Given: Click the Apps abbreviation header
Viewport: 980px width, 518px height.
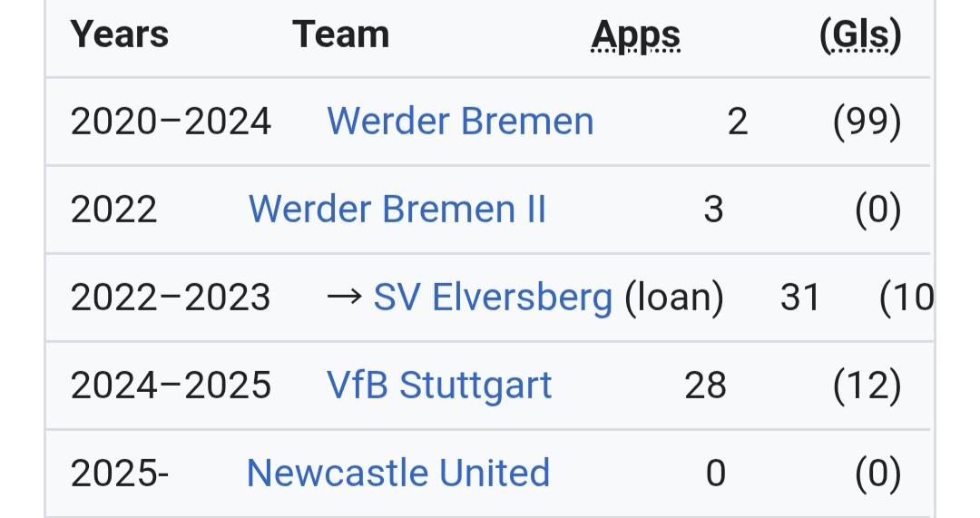Looking at the screenshot, I should pyautogui.click(x=635, y=35).
